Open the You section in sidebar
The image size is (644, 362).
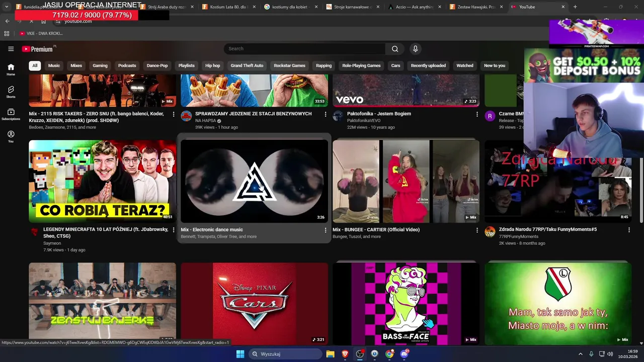11,137
